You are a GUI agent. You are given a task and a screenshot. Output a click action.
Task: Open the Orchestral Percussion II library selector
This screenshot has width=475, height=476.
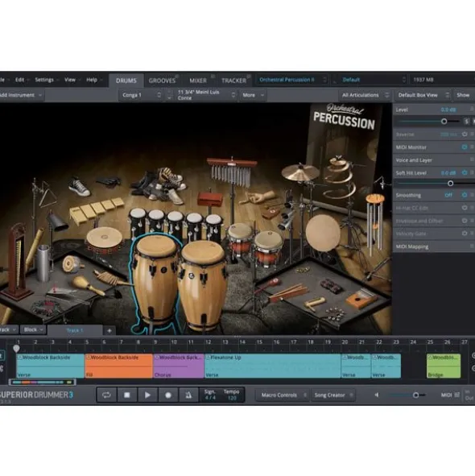point(292,80)
